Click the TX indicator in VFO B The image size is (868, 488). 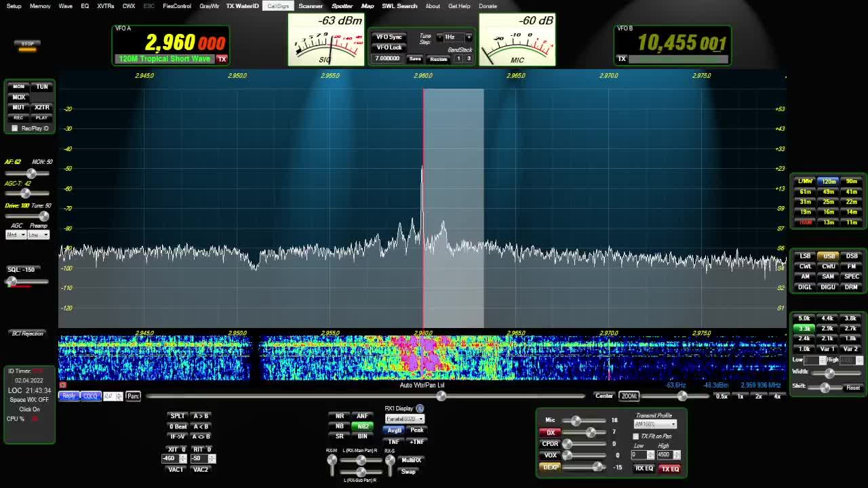(x=621, y=59)
